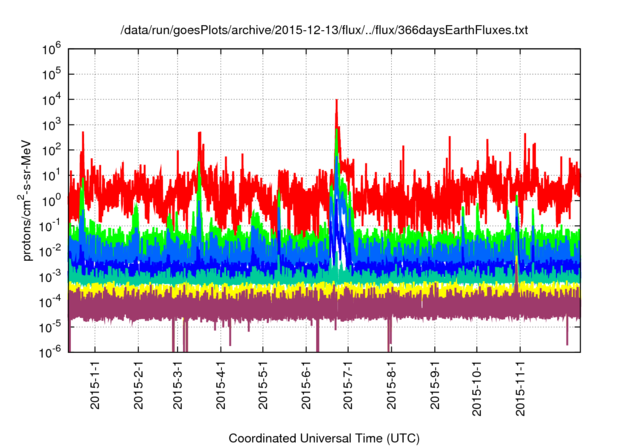Click the 2015-7-1 date label
The image size is (640, 448).
tap(348, 385)
